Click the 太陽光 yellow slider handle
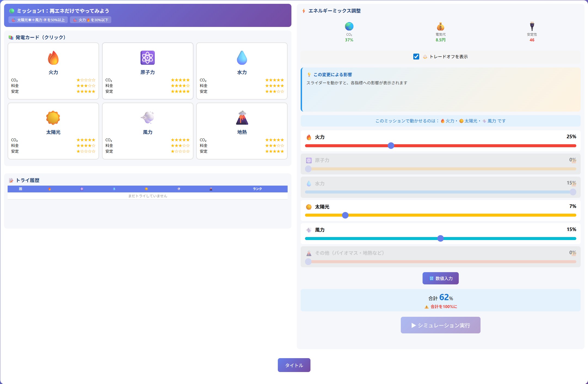588x384 pixels. [x=345, y=215]
